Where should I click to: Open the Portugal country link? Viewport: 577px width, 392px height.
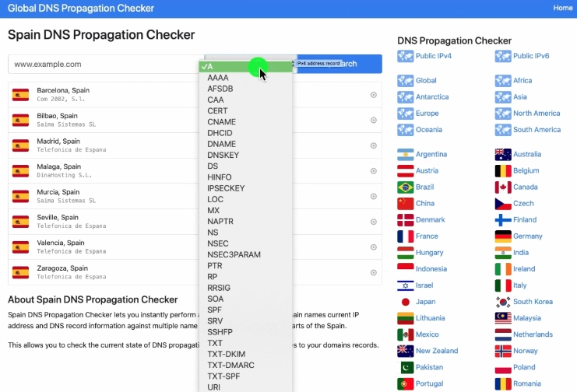[429, 383]
